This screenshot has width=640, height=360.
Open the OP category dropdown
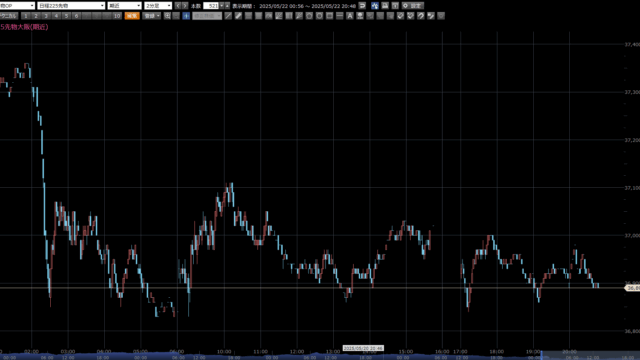click(17, 6)
